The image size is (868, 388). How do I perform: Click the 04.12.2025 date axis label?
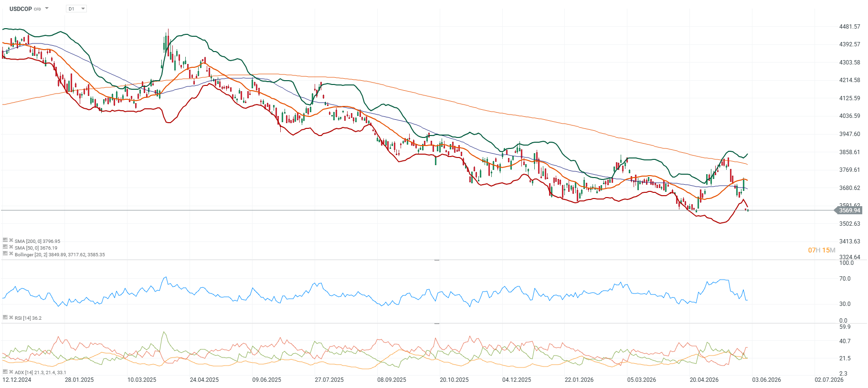[x=517, y=380]
